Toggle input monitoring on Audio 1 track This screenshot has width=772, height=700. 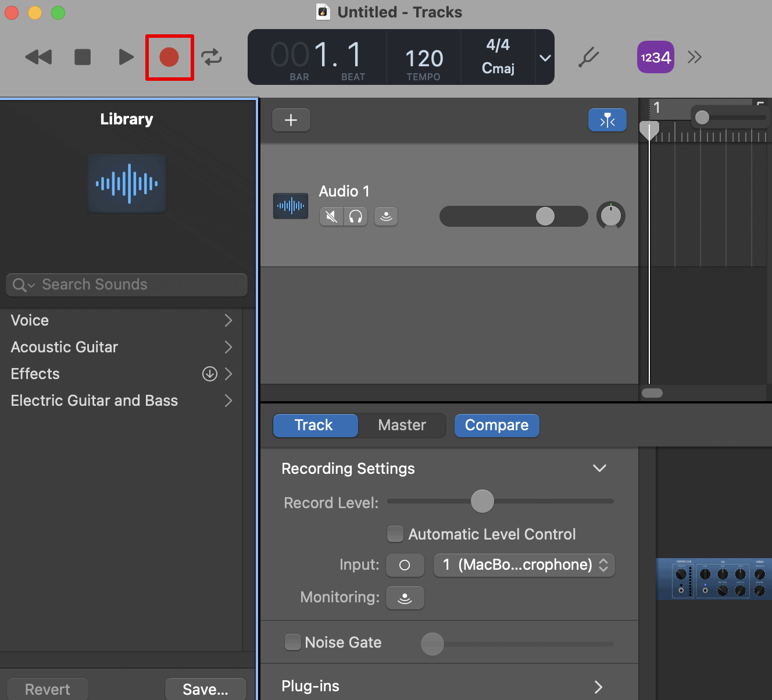pyautogui.click(x=386, y=216)
